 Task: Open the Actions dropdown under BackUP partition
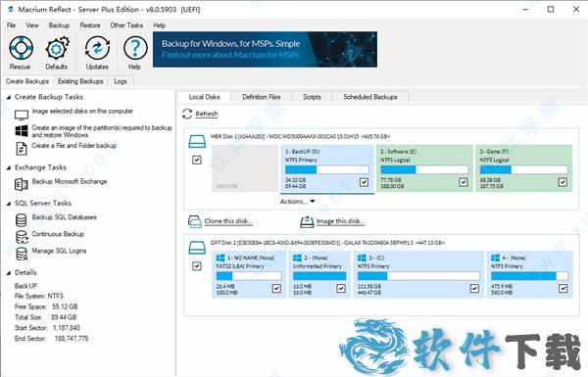(x=297, y=202)
